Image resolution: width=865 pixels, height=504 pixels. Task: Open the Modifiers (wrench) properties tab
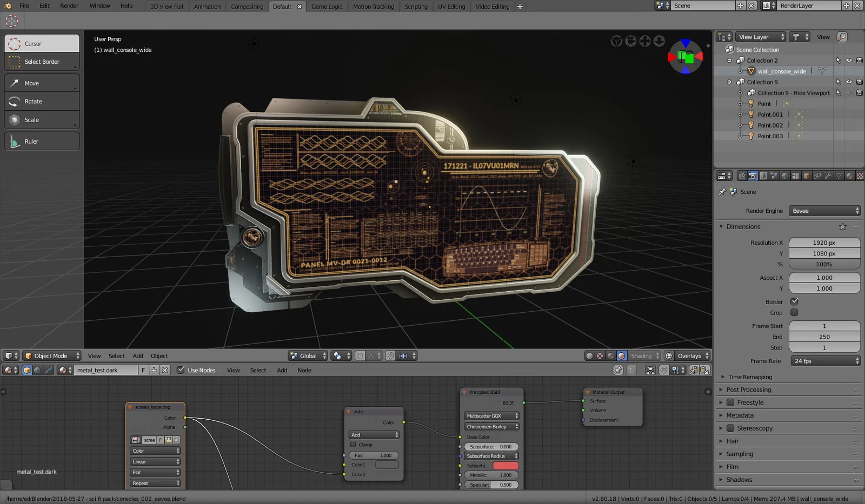[828, 176]
